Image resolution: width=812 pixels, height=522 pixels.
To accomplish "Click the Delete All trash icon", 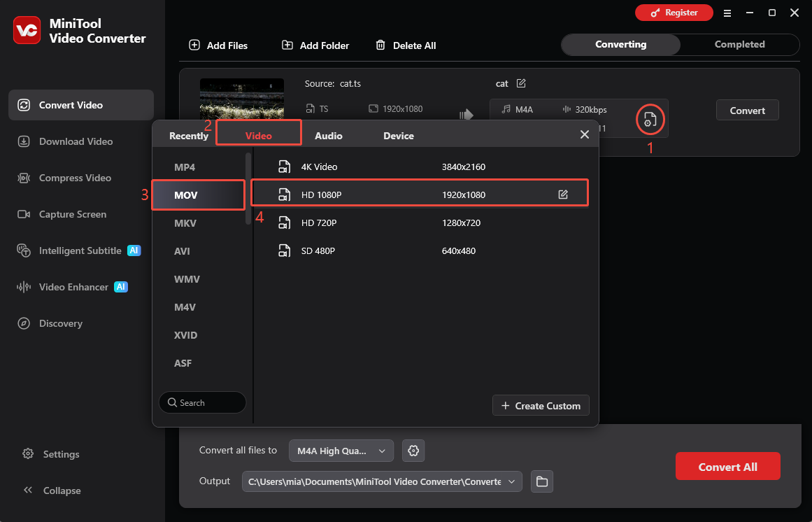I will (x=380, y=45).
